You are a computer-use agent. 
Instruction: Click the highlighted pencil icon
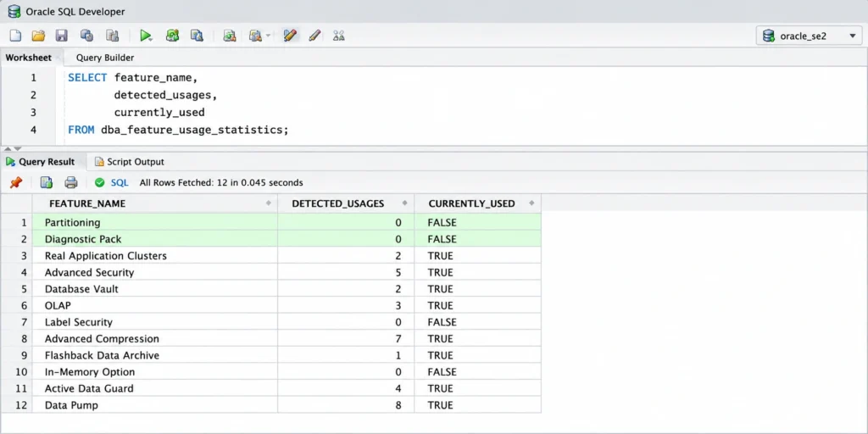click(290, 36)
